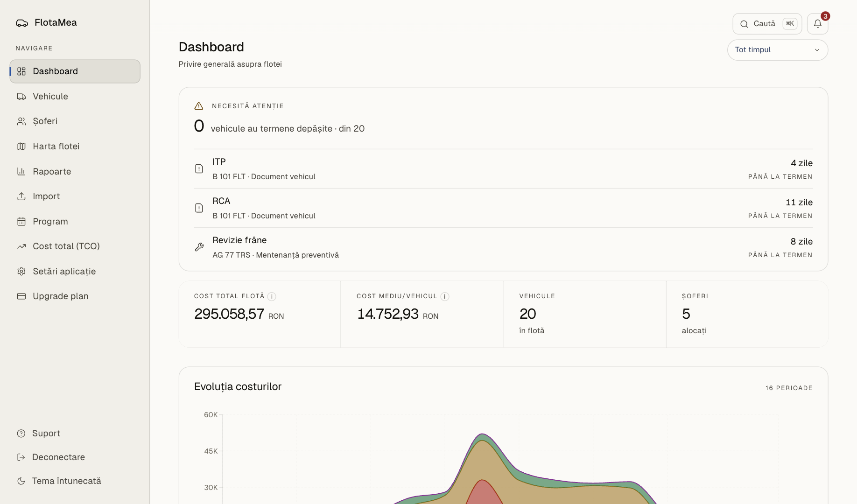Click the document icon in the ITP row
The width and height of the screenshot is (857, 504).
pyautogui.click(x=199, y=169)
